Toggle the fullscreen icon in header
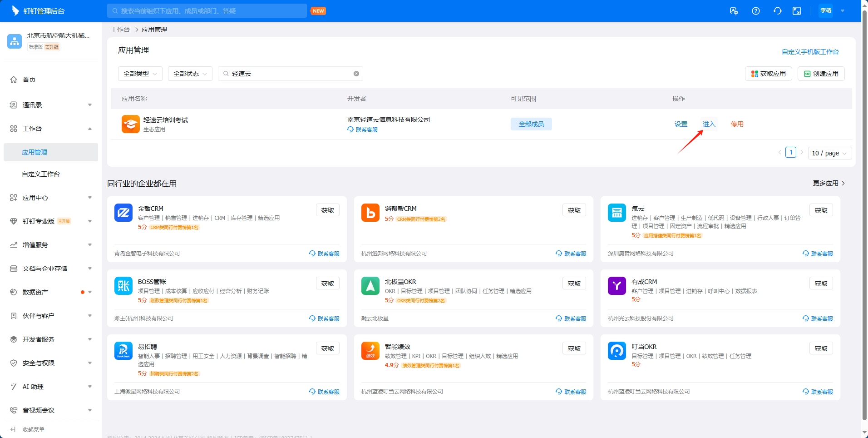Viewport: 868px width, 438px height. pos(797,11)
